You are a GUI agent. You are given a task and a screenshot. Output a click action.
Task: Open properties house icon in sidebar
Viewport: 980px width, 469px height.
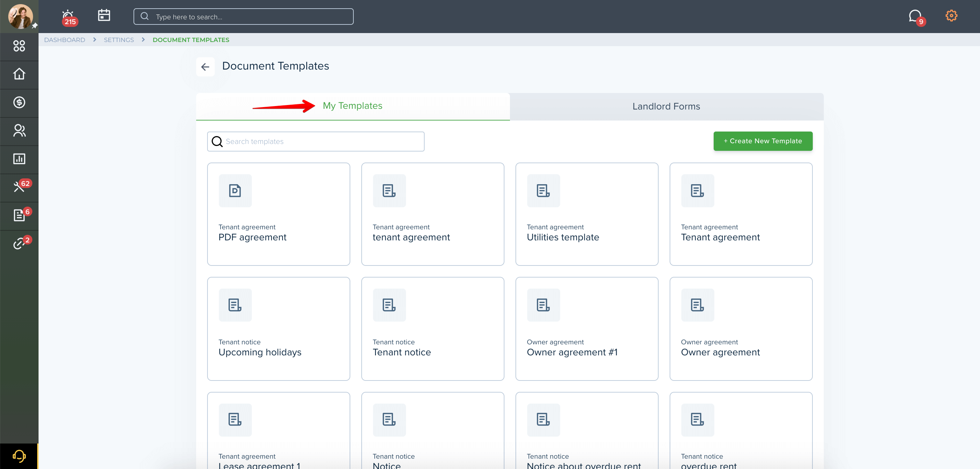click(19, 74)
